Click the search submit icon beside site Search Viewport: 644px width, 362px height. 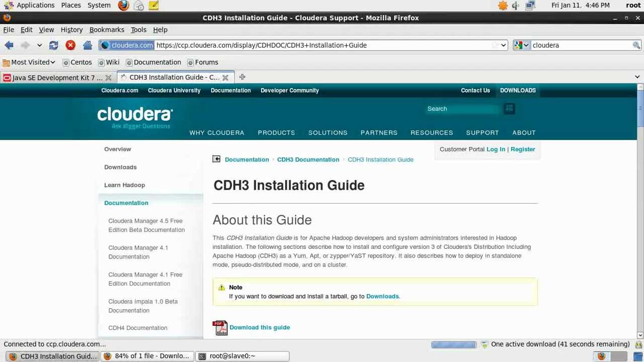[x=509, y=109]
